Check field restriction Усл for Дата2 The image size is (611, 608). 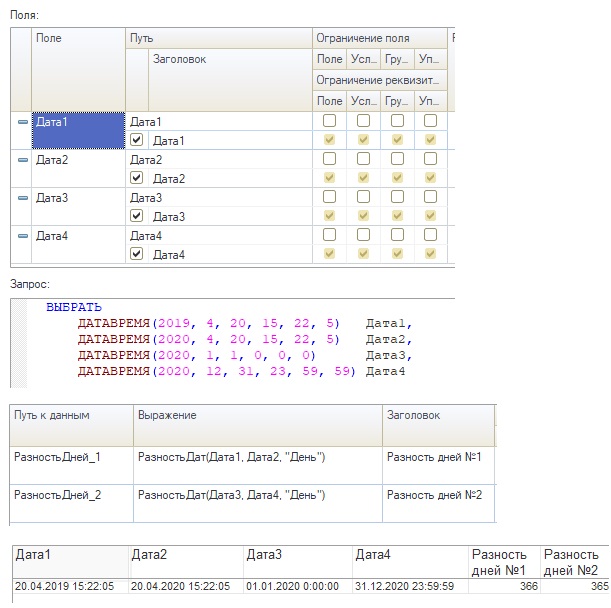click(x=364, y=159)
